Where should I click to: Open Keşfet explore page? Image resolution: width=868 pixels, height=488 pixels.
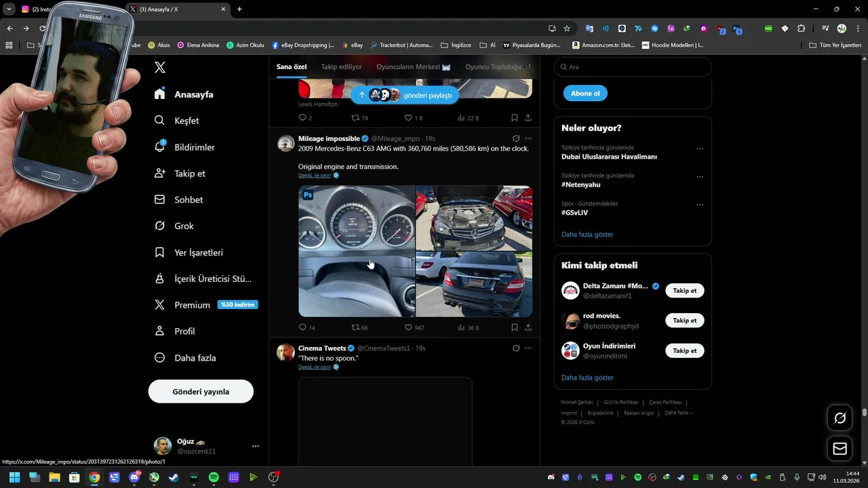pyautogui.click(x=176, y=121)
